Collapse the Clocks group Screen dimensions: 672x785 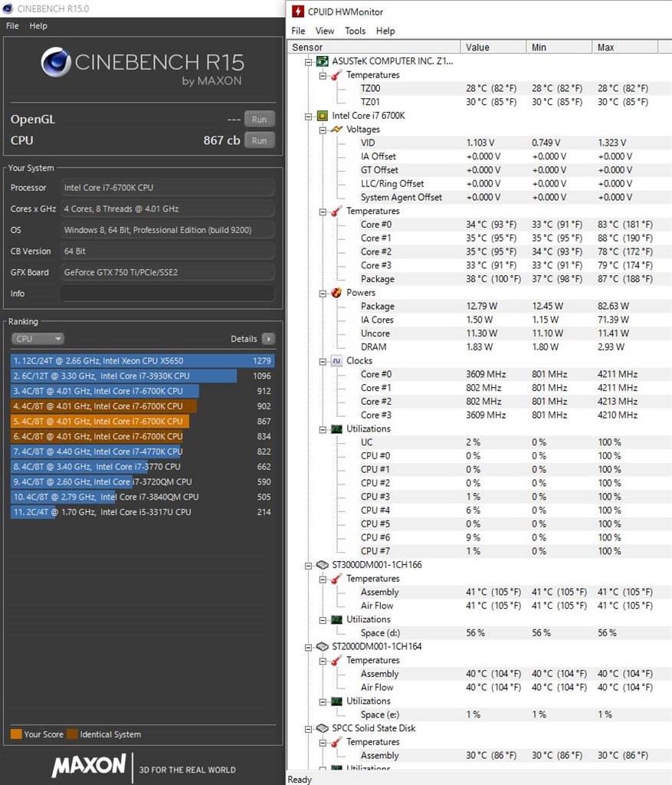point(323,361)
